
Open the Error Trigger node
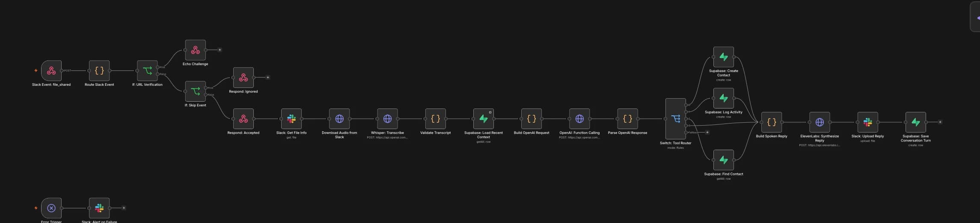coord(51,208)
